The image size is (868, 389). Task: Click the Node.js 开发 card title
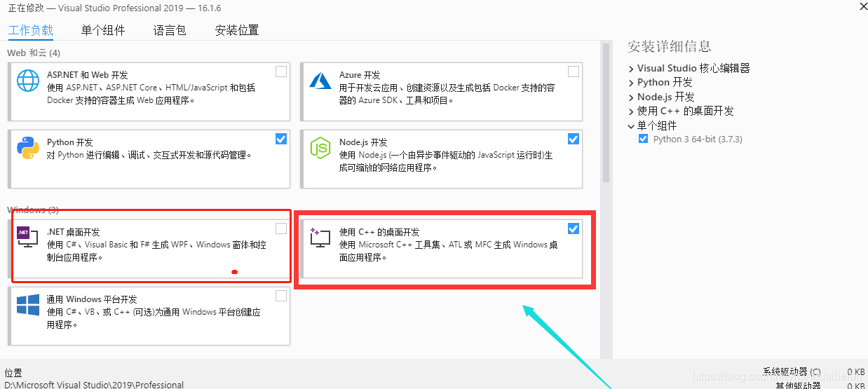(363, 142)
